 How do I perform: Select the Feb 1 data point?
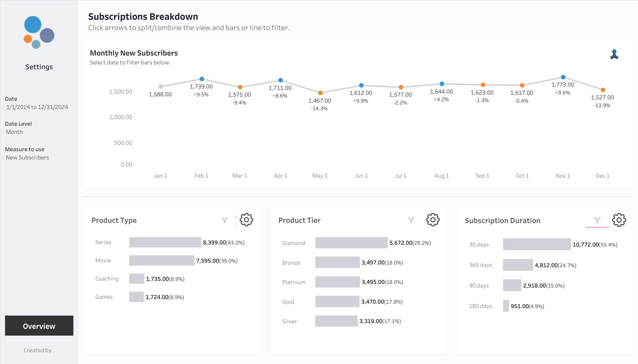202,79
